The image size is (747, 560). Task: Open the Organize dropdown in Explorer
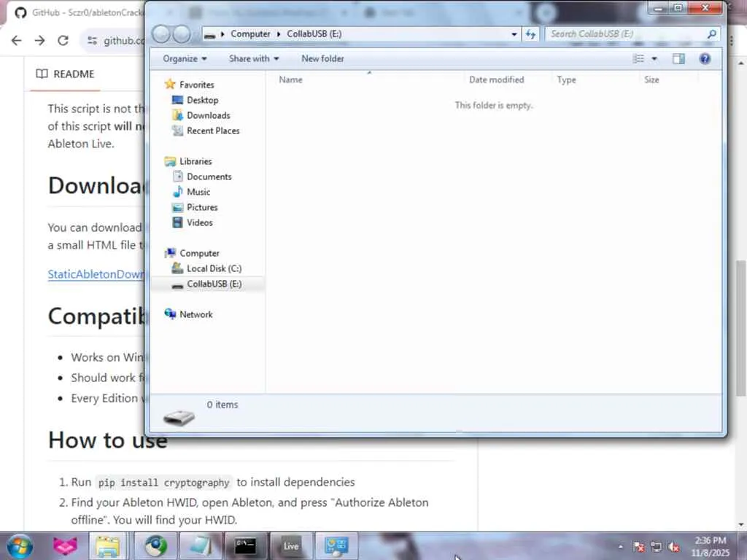pyautogui.click(x=185, y=58)
